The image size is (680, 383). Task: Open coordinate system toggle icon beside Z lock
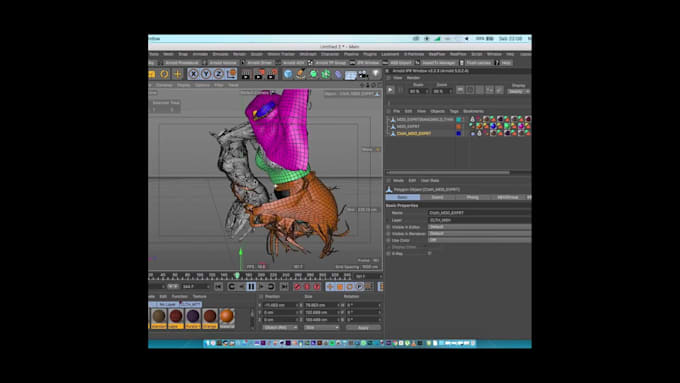[231, 74]
